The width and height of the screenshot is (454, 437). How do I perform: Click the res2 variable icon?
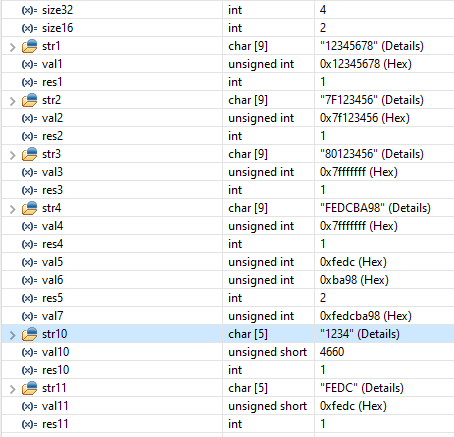[29, 136]
